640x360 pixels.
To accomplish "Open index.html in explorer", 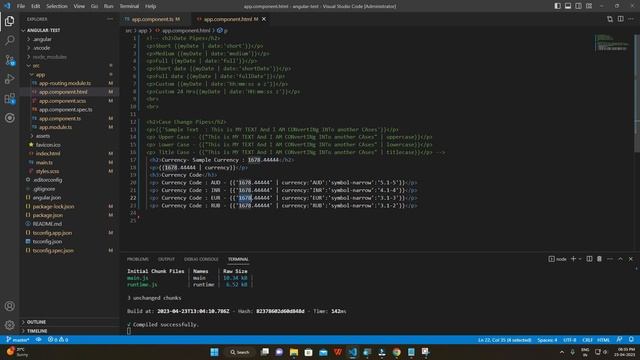I will pos(48,153).
